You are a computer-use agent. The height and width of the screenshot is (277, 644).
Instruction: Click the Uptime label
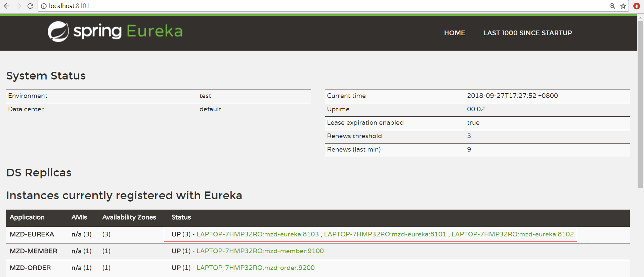pos(338,109)
